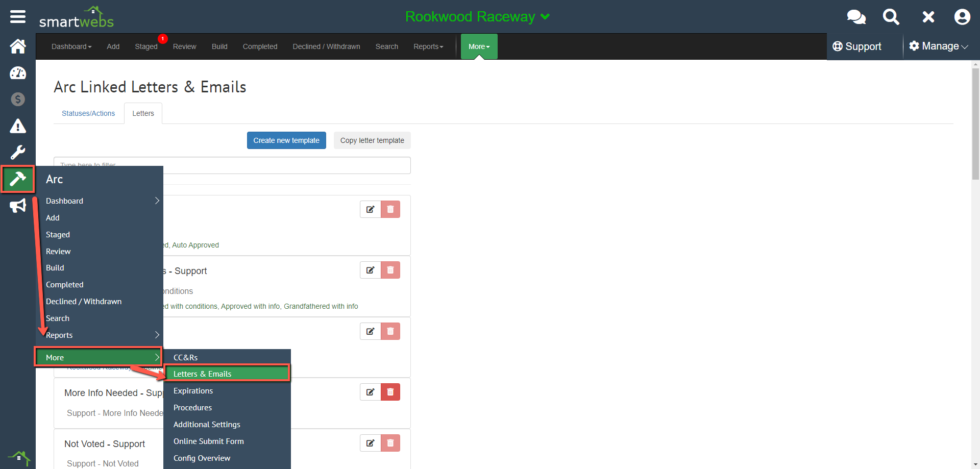Open the hamburger menu icon
Screen dimensions: 980x469
pos(18,17)
